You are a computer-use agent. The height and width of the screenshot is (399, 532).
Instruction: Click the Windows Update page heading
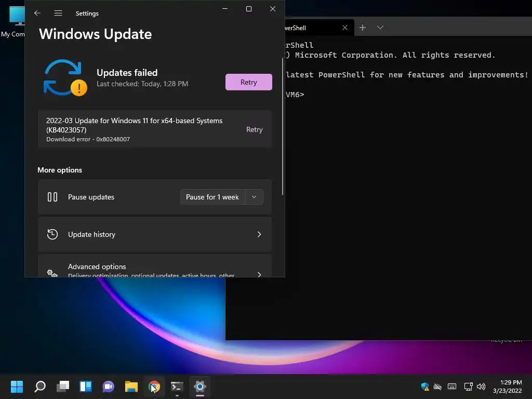[96, 34]
